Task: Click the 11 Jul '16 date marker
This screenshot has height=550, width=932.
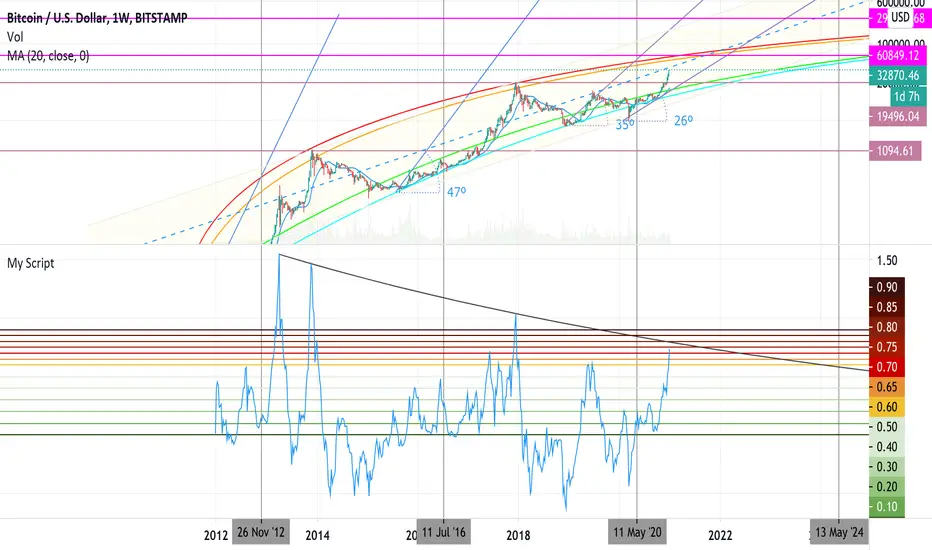Action: 444,532
